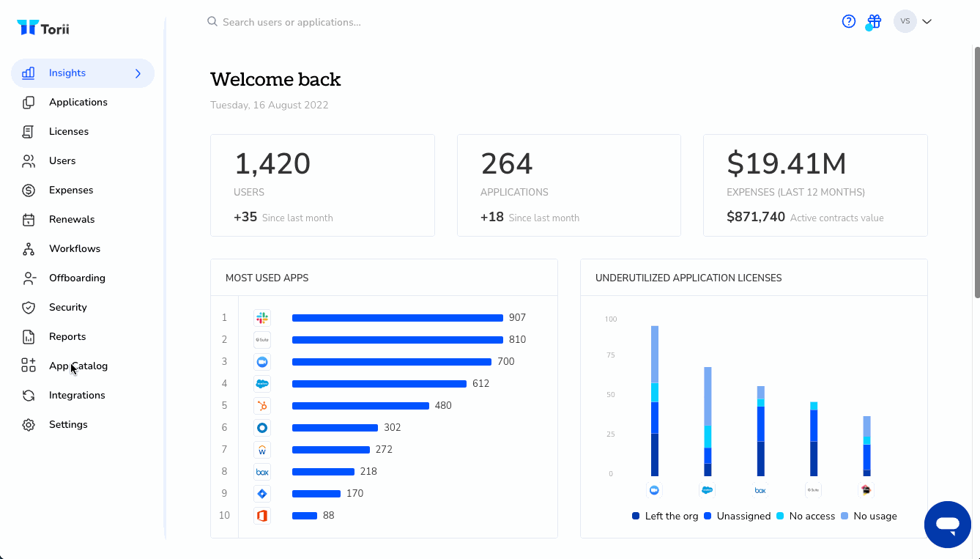Screen dimensions: 980x559
Task: Click the Slack usage bar showing 907
Action: 398,318
